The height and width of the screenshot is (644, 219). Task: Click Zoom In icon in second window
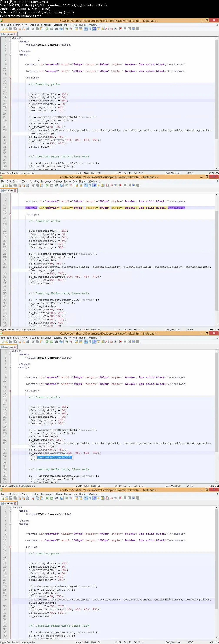click(x=66, y=185)
